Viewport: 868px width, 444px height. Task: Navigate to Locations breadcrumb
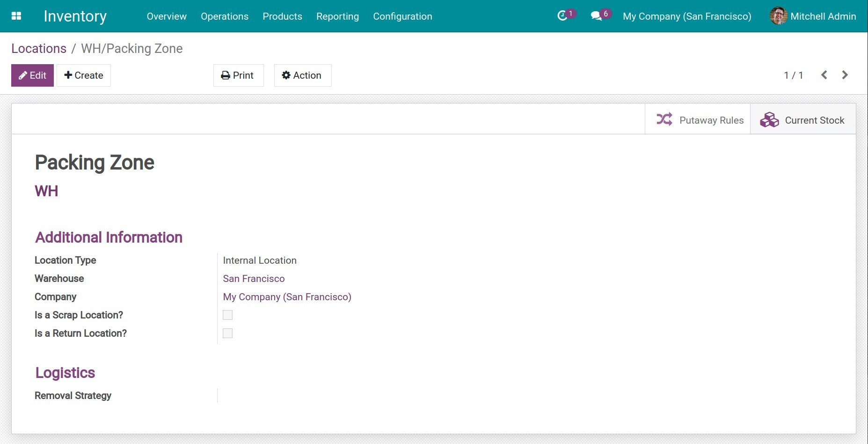39,49
